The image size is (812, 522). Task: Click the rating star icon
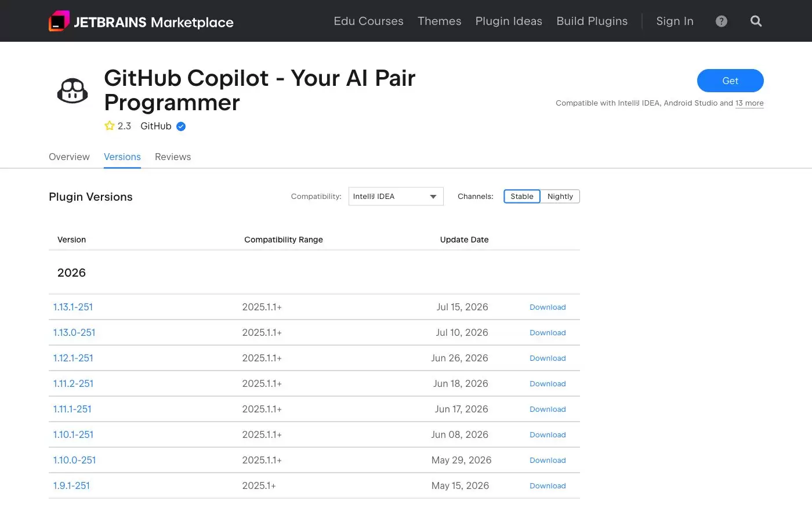click(x=109, y=126)
